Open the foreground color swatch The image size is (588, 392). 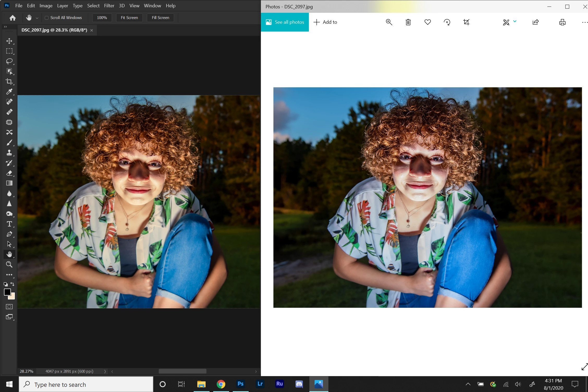7,292
